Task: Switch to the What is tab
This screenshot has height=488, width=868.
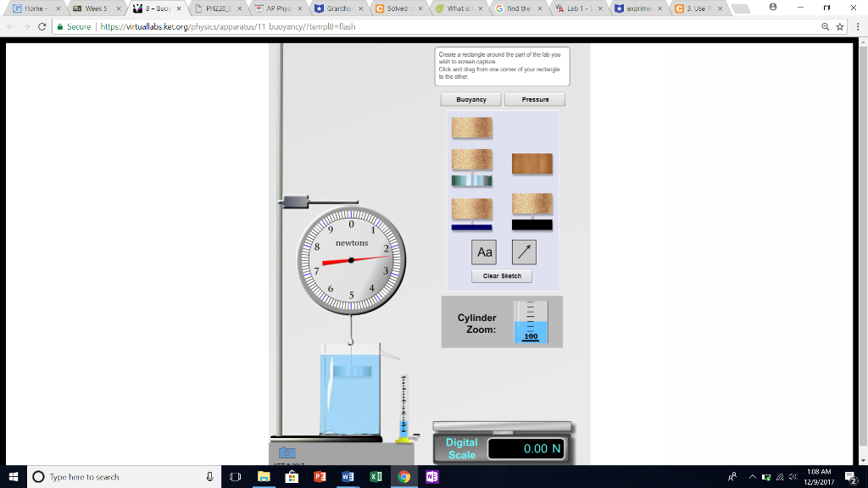Action: point(459,8)
